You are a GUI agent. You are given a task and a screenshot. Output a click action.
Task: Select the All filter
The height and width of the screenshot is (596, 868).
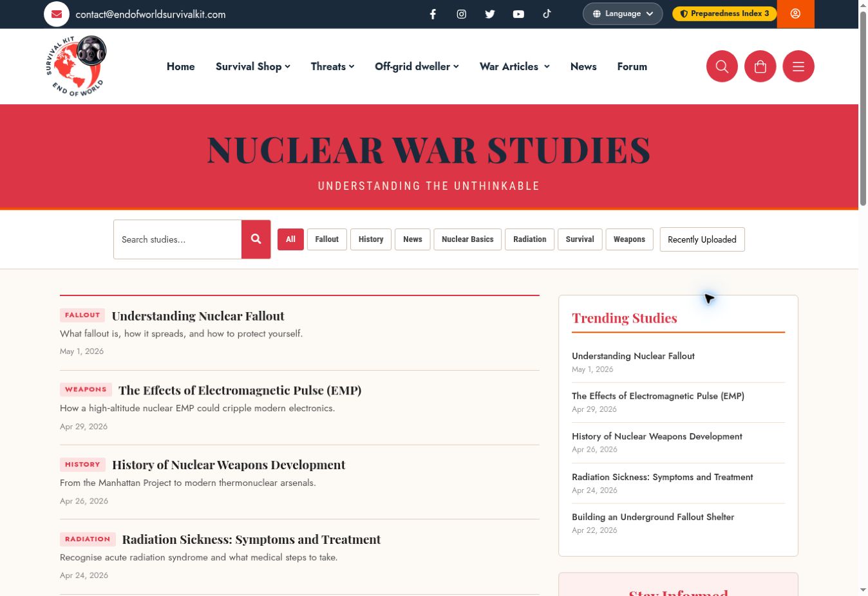pos(290,239)
